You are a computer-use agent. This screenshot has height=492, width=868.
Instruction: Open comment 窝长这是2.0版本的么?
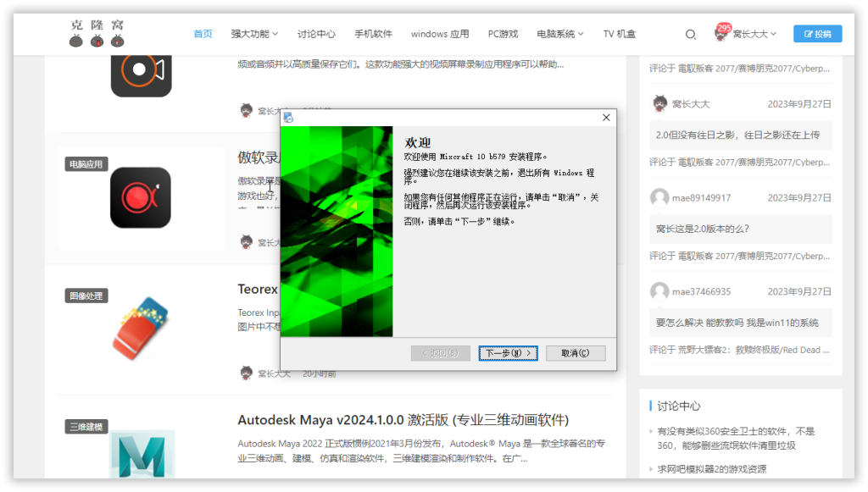coord(702,229)
